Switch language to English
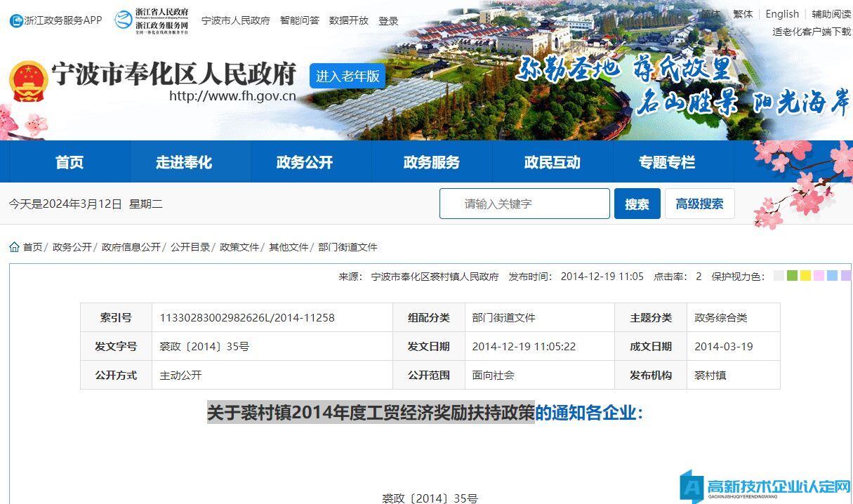853x504 pixels. [782, 14]
